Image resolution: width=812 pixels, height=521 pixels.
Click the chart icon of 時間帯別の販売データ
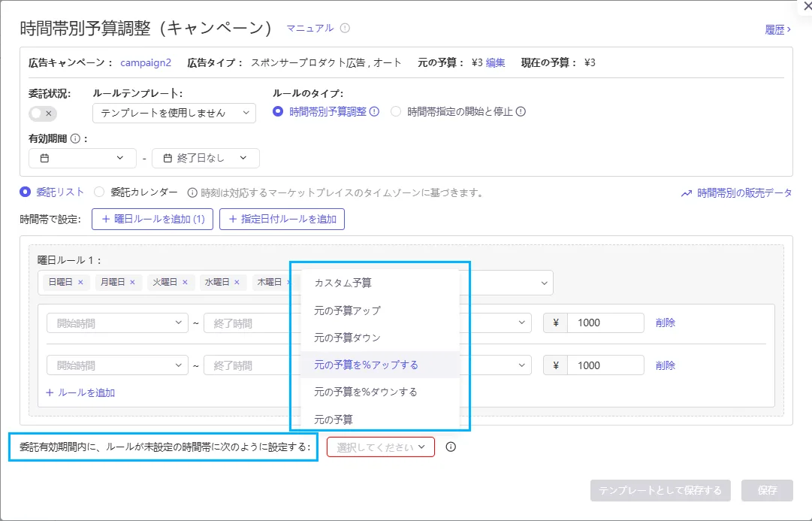(686, 193)
